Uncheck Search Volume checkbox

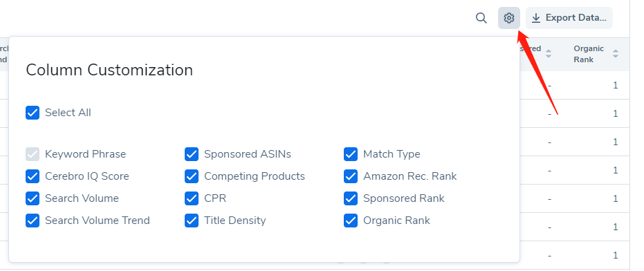(x=33, y=198)
